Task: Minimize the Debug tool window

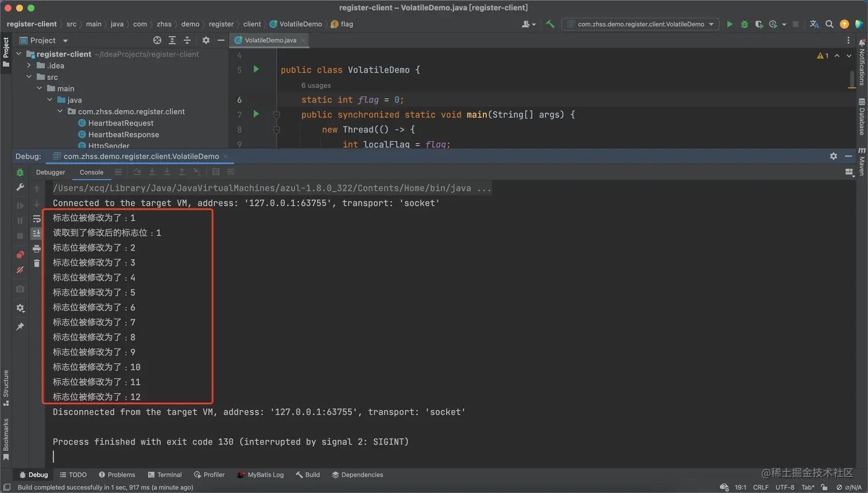Action: [848, 156]
